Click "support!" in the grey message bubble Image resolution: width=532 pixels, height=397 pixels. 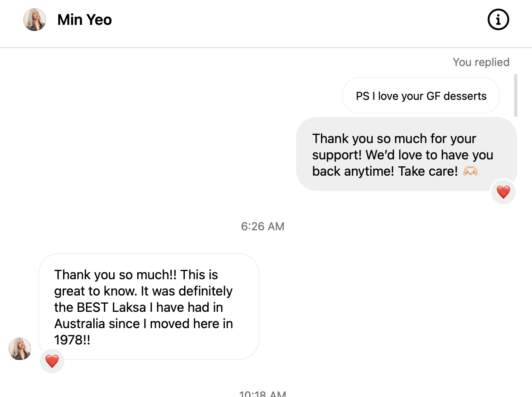[x=337, y=155]
